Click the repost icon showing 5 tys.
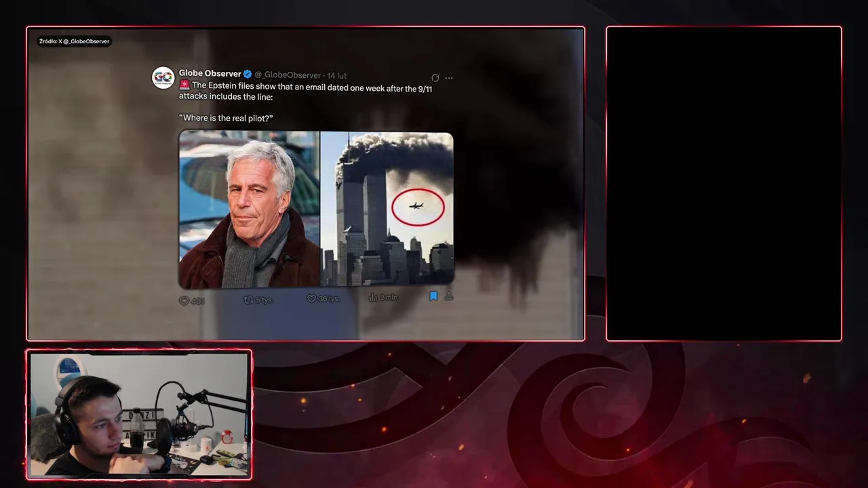The width and height of the screenshot is (868, 488). click(x=248, y=299)
